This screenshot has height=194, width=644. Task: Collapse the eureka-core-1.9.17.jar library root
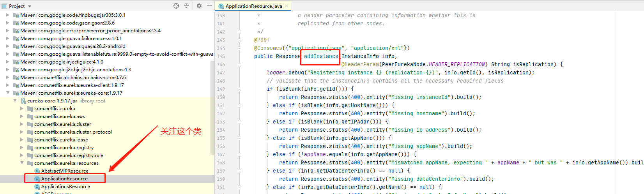tap(15, 101)
